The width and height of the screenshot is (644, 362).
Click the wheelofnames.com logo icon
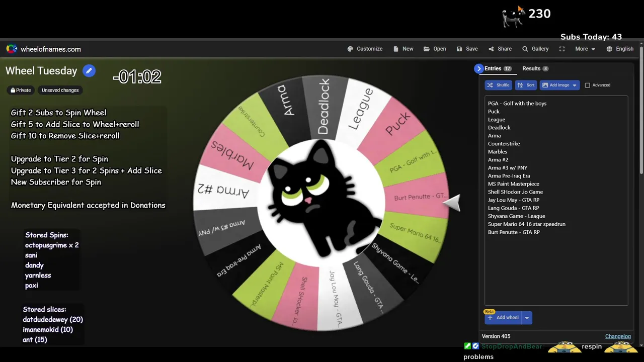point(12,49)
